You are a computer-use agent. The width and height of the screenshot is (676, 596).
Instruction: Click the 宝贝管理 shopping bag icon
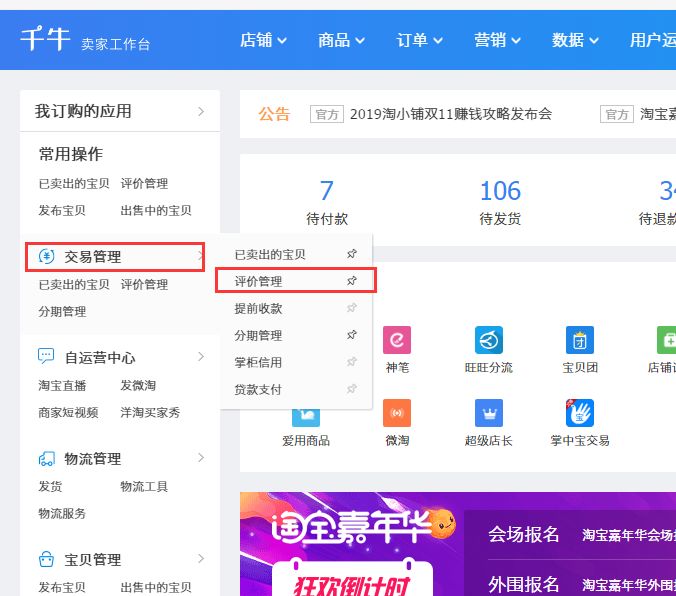pos(46,559)
